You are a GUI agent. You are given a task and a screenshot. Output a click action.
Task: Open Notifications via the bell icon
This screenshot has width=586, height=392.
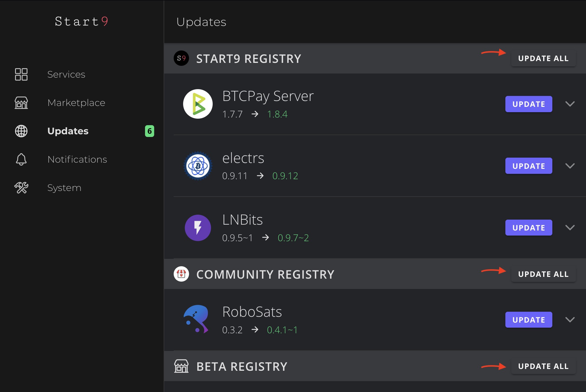pos(21,159)
